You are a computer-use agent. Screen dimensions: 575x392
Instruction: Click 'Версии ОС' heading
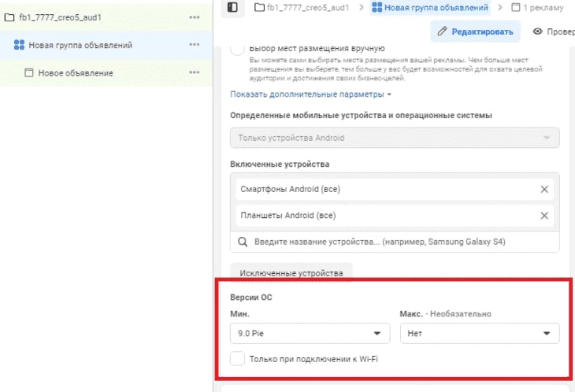coord(251,297)
